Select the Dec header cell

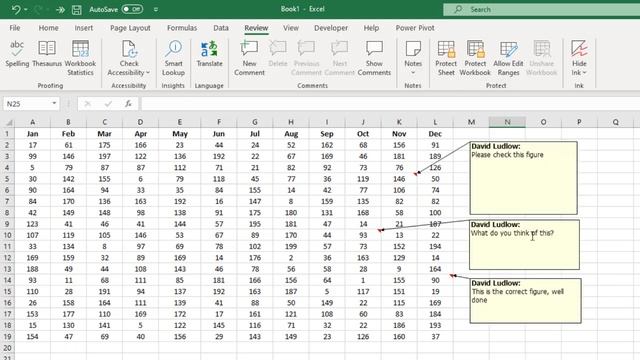[x=435, y=134]
